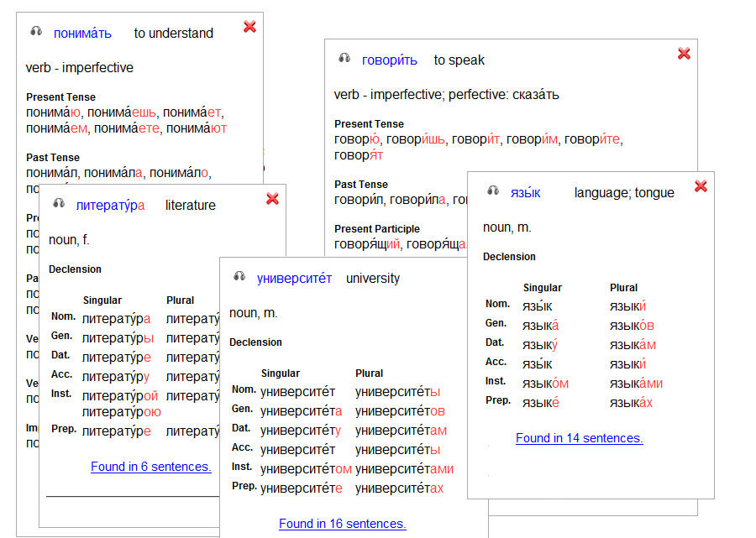
Task: Click genitive plural языков
Action: click(632, 326)
